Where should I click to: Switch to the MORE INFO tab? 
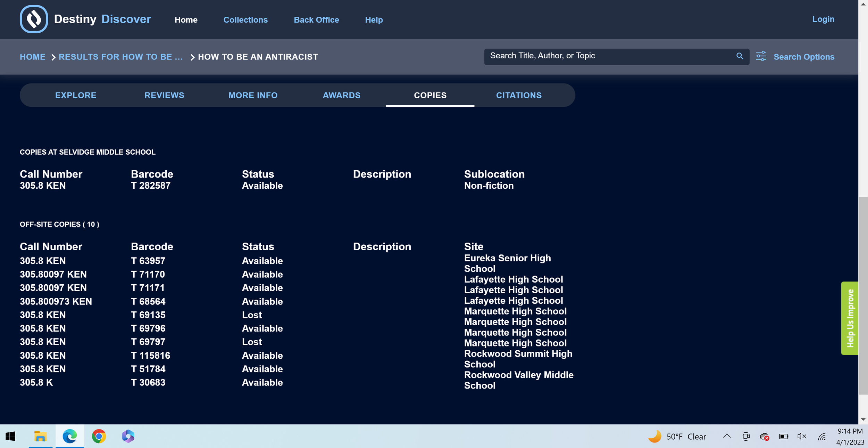coord(253,95)
